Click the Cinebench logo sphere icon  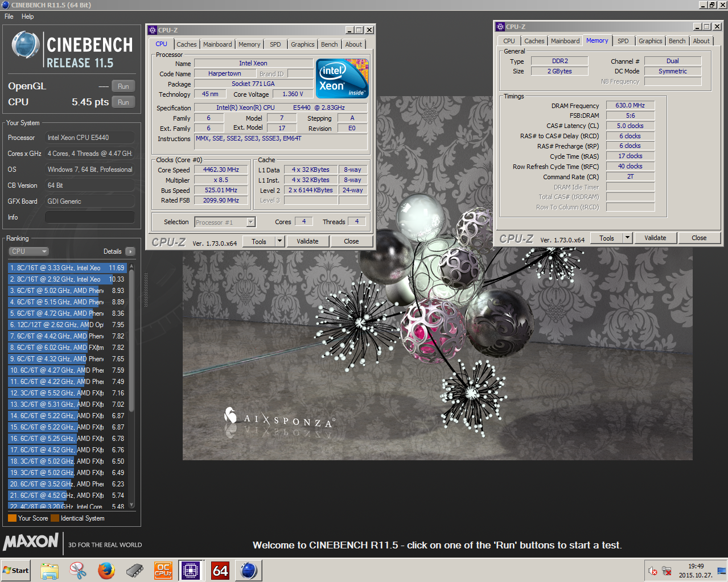point(26,45)
